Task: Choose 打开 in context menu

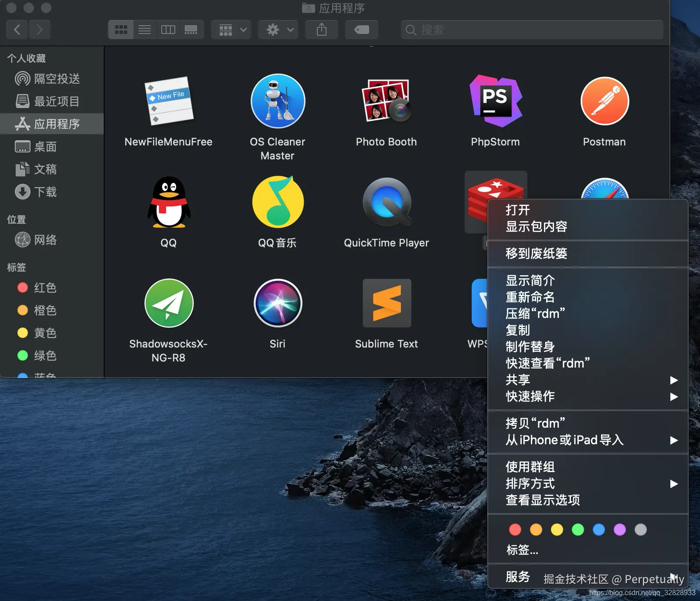Action: [588, 210]
